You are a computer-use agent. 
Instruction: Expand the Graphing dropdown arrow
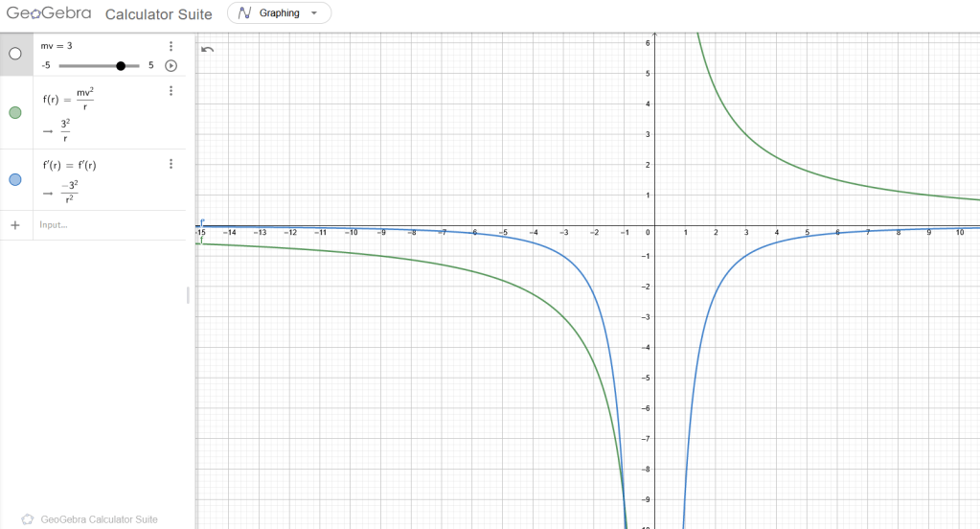[314, 13]
